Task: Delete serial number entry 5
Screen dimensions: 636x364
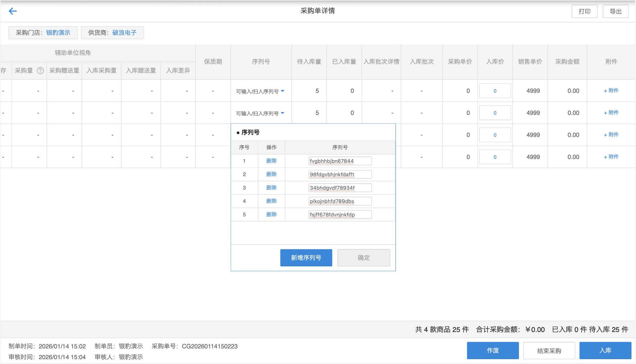Action: click(x=271, y=214)
